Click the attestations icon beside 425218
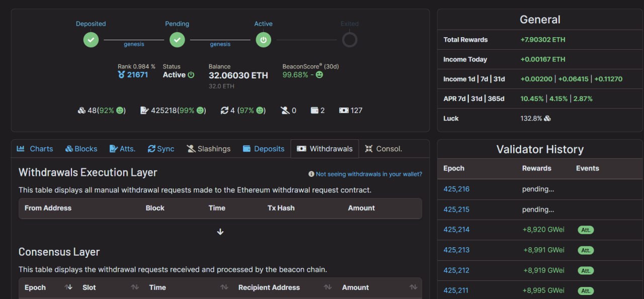644x299 pixels. [x=144, y=111]
